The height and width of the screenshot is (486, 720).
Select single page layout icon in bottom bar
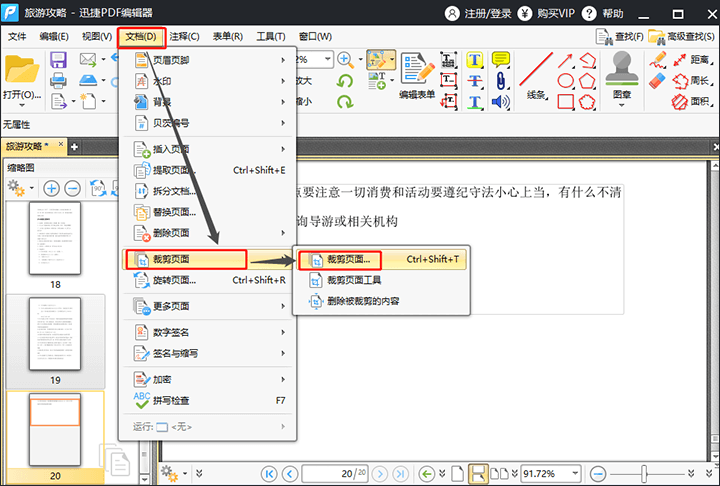[457, 473]
